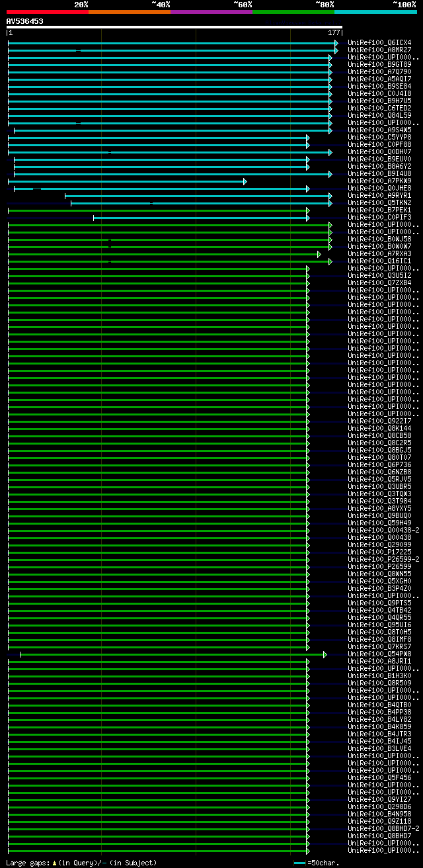Open hit UniRef100_P17225
The width and height of the screenshot is (423, 868).
[379, 552]
